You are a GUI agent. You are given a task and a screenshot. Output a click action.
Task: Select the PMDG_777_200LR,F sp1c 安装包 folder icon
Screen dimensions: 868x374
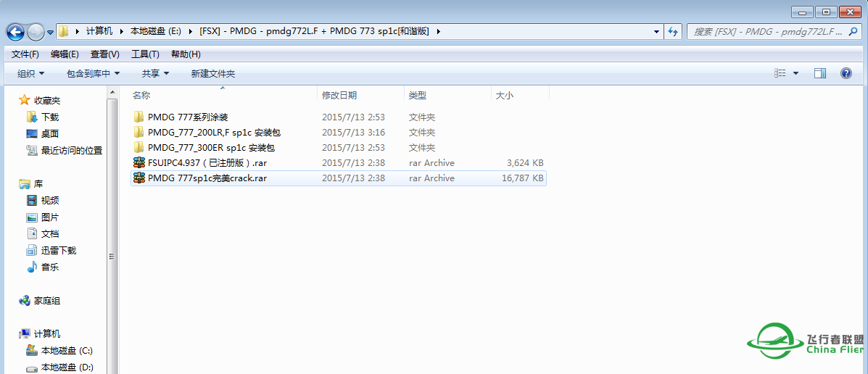coord(139,132)
